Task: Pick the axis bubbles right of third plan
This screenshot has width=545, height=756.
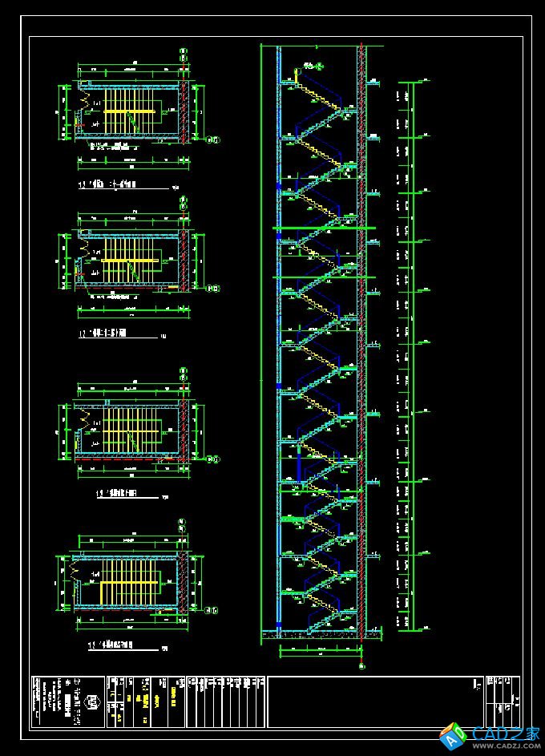Action: (214, 459)
